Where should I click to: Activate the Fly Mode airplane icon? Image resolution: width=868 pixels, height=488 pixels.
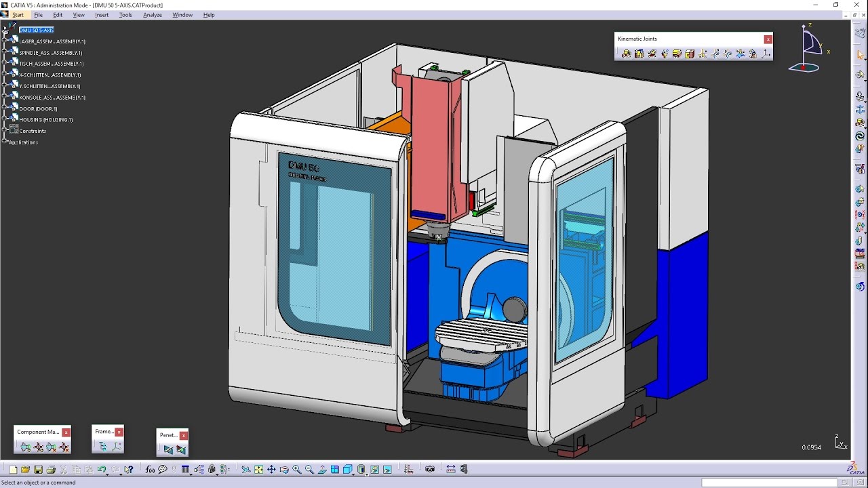(x=245, y=468)
